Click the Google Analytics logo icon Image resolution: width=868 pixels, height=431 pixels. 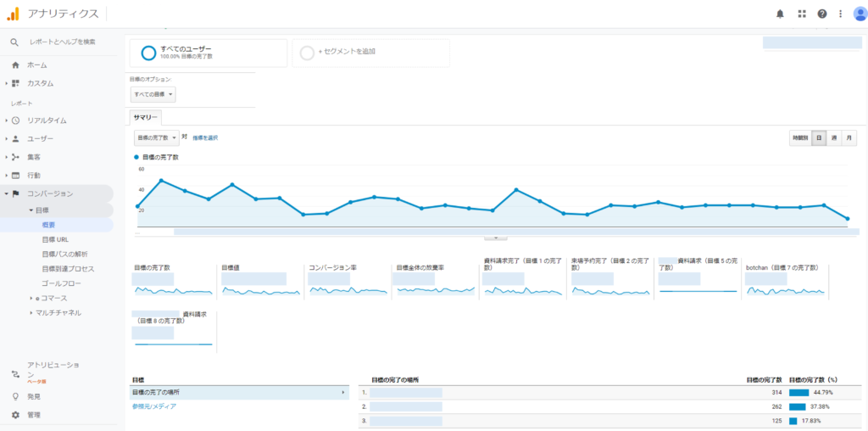pos(13,14)
